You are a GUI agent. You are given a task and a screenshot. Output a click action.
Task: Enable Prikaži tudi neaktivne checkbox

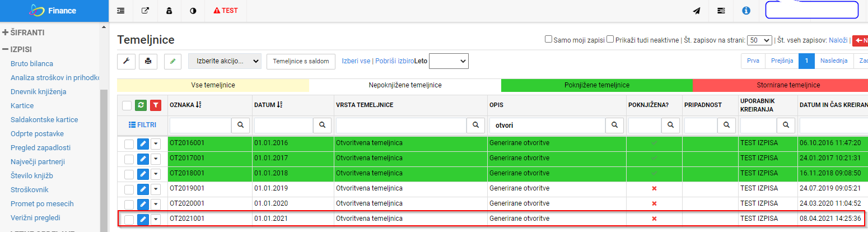pos(610,40)
